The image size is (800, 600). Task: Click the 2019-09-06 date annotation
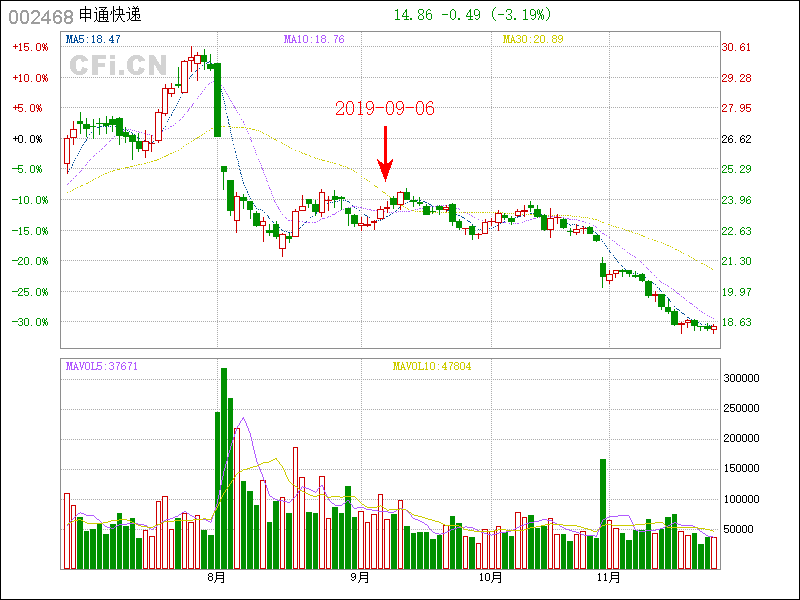[x=384, y=108]
